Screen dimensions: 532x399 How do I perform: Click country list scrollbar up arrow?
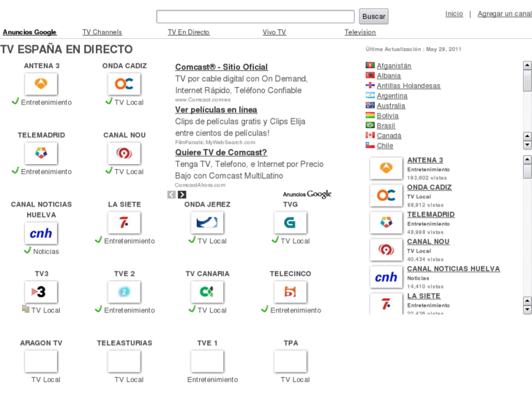(528, 65)
